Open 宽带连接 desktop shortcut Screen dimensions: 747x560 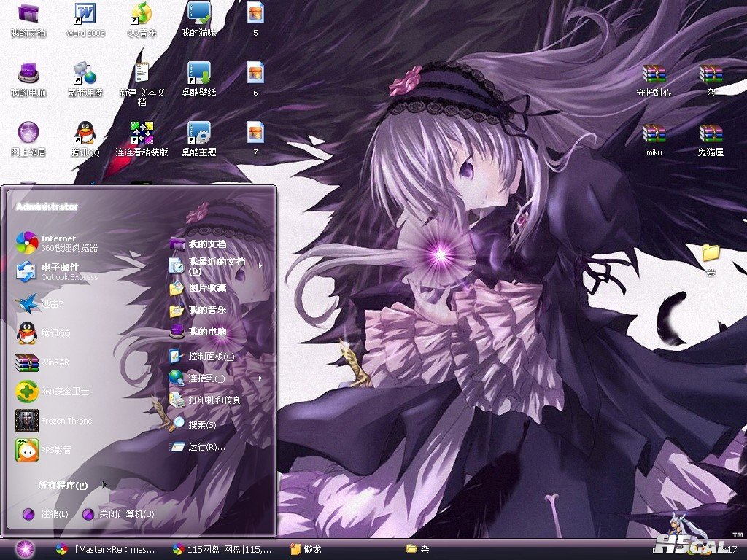85,74
